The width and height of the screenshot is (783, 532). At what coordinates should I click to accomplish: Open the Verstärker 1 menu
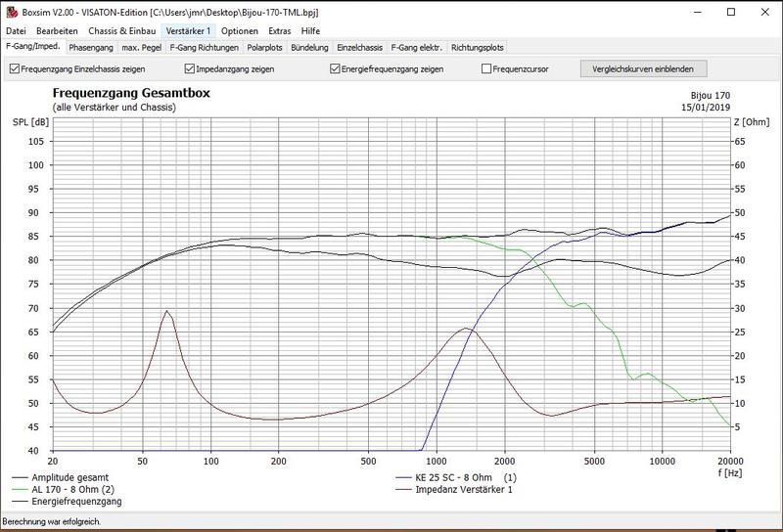[188, 31]
